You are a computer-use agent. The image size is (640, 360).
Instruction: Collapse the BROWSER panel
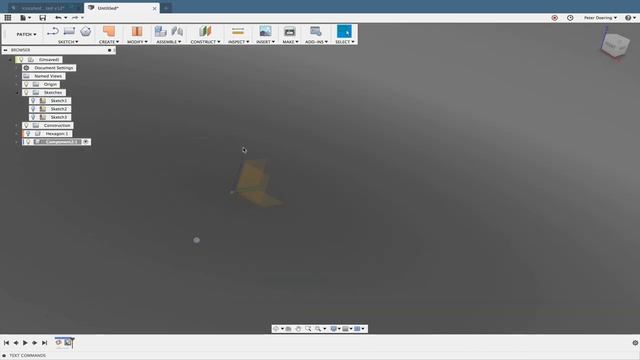5,50
